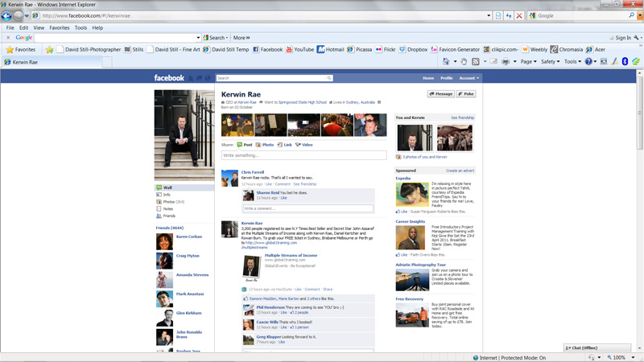Click the Message button
644x362 pixels.
pos(440,94)
